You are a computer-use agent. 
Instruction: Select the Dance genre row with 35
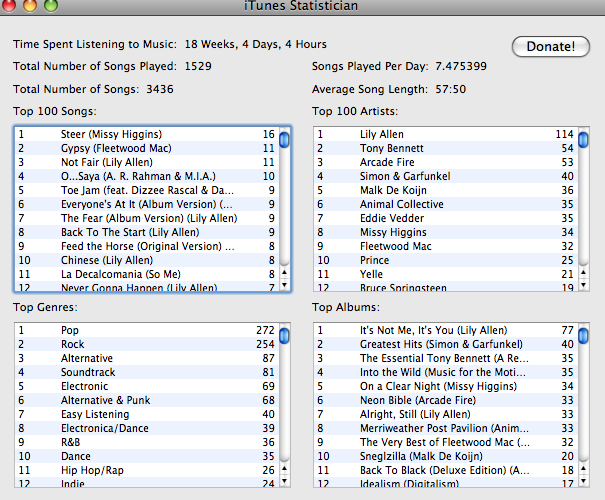[x=147, y=456]
